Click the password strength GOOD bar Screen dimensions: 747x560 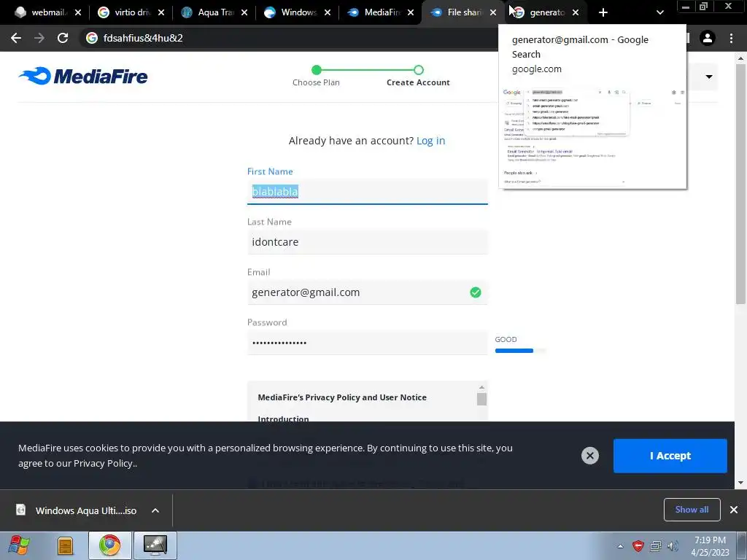(520, 351)
